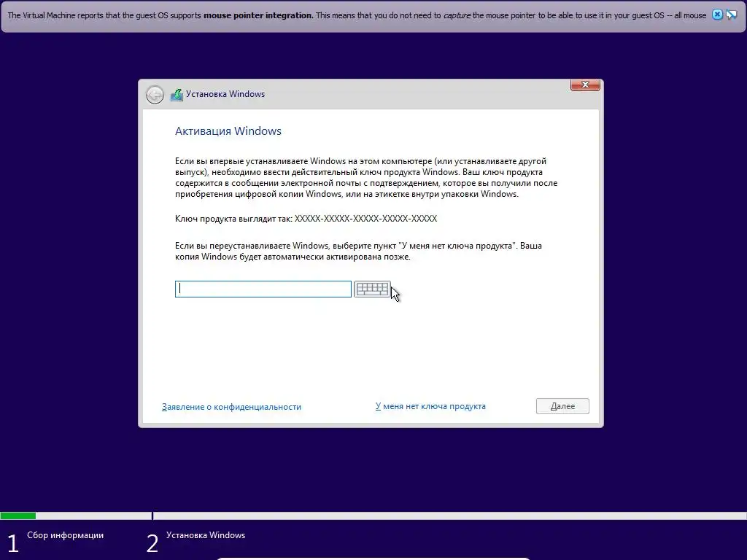This screenshot has width=747, height=560.
Task: Open the on-screen keyboard button
Action: [372, 289]
